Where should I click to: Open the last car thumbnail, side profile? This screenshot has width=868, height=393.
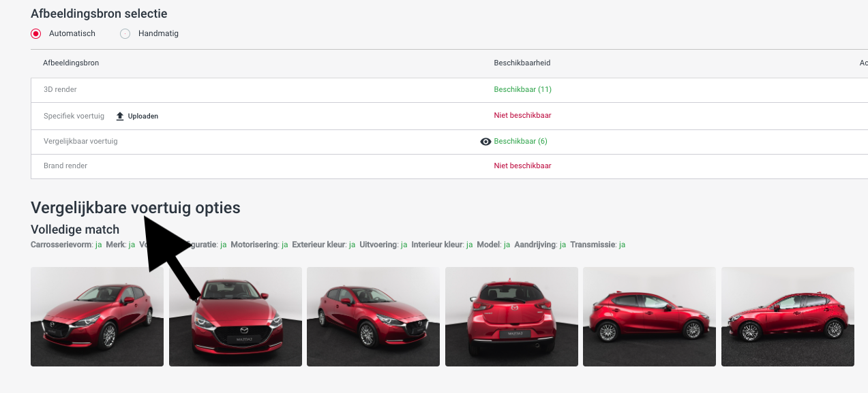pyautogui.click(x=788, y=317)
